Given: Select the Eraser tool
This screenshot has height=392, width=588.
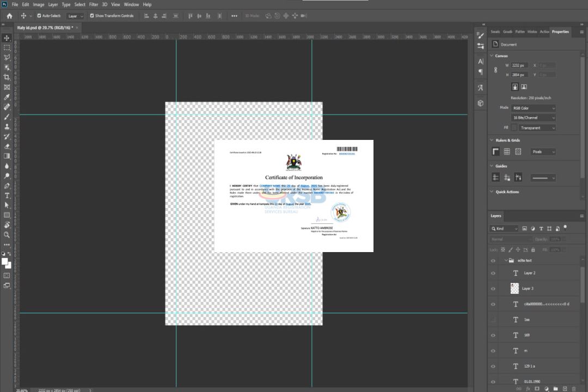Looking at the screenshot, I should pos(7,146).
